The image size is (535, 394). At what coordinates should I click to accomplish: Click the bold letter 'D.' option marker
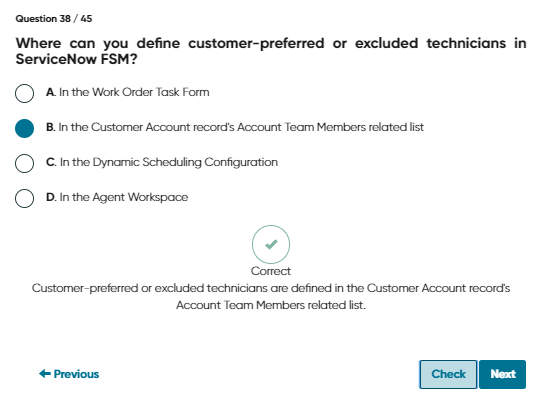(51, 197)
